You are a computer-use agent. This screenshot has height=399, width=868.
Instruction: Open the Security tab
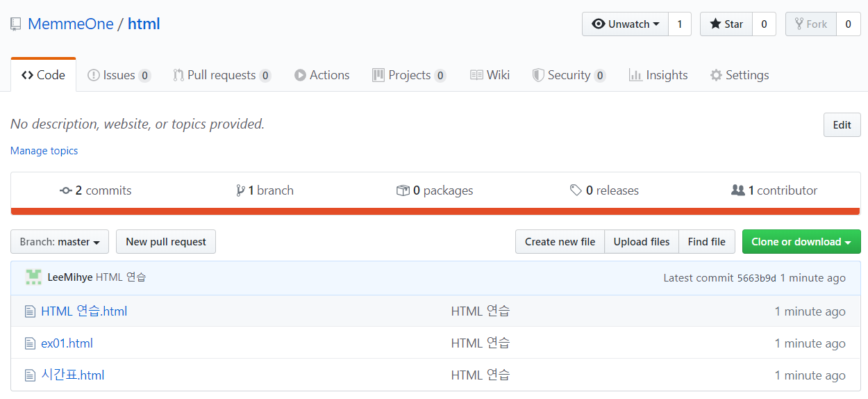[569, 75]
